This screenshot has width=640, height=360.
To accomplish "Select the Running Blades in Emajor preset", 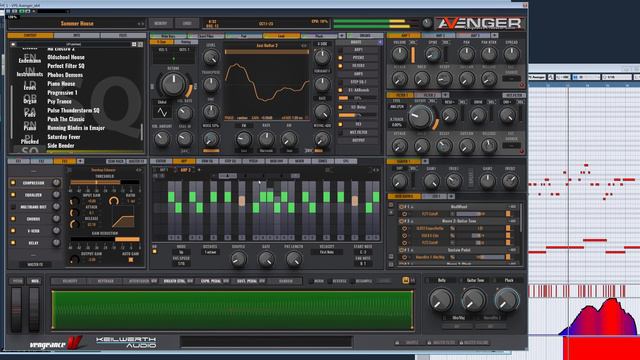I will [x=76, y=128].
